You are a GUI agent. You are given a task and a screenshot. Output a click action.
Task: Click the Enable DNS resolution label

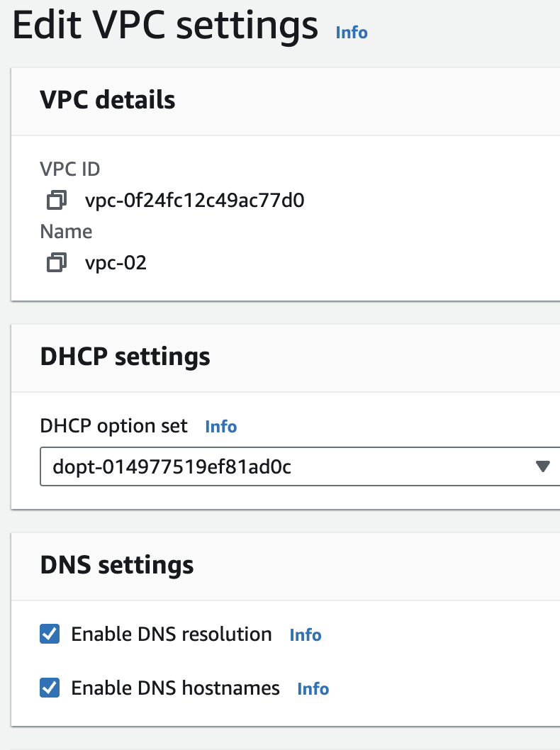tap(172, 634)
